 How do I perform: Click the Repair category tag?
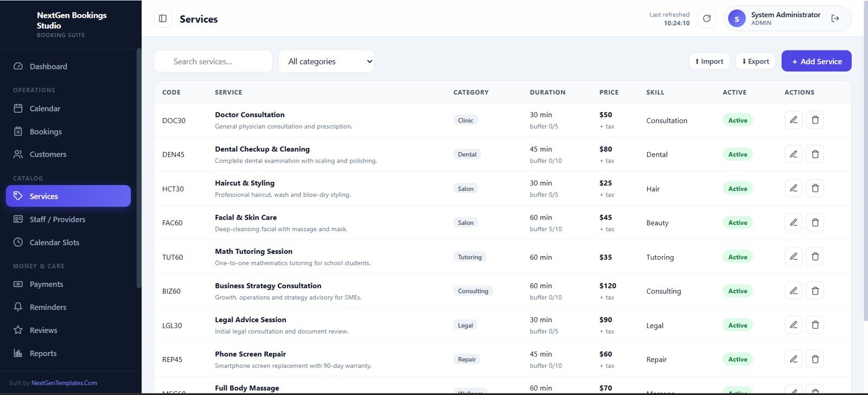[x=467, y=360]
